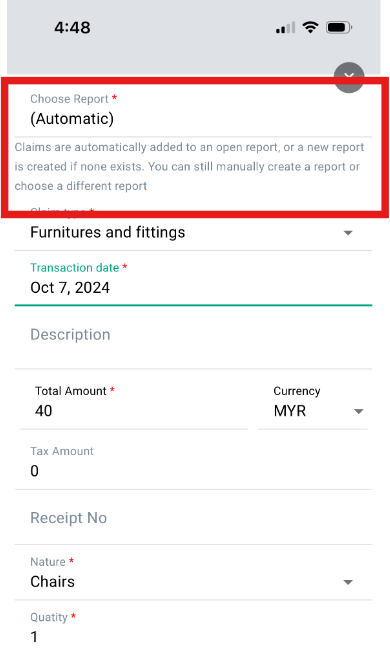Tap the battery icon in status bar
The image size is (390, 652).
[339, 27]
